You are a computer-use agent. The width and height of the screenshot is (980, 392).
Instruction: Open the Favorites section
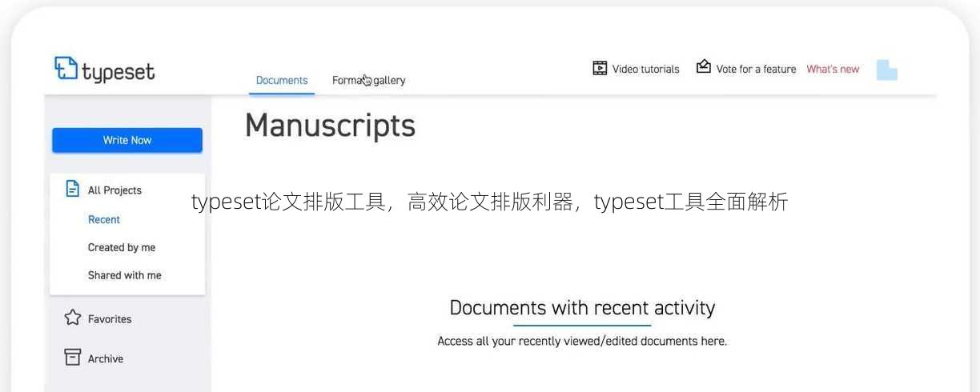pos(110,319)
